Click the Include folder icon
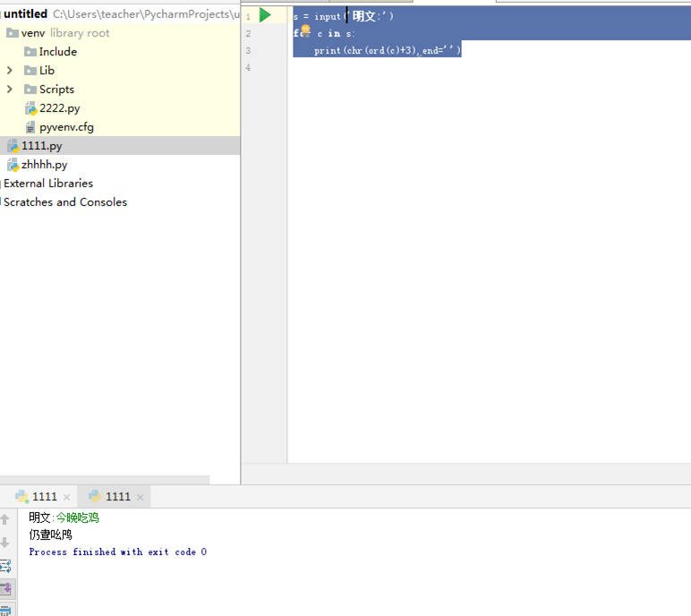This screenshot has width=691, height=616. (x=30, y=52)
